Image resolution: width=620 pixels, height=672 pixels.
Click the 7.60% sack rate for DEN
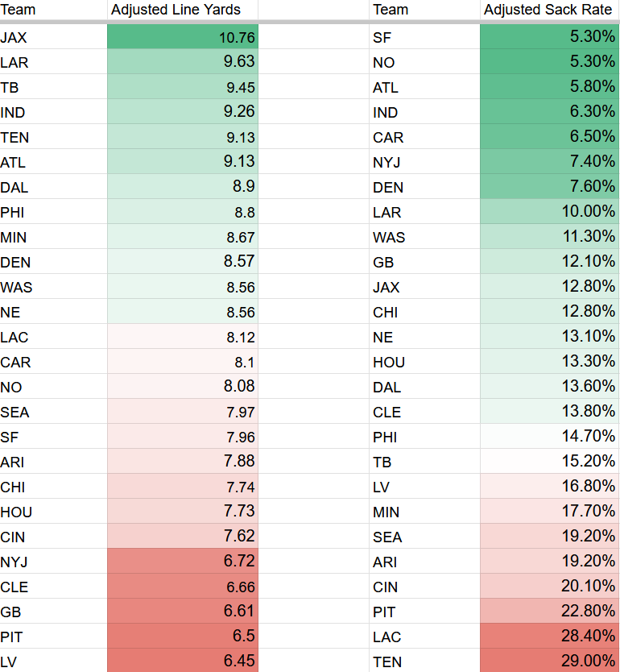click(x=548, y=187)
